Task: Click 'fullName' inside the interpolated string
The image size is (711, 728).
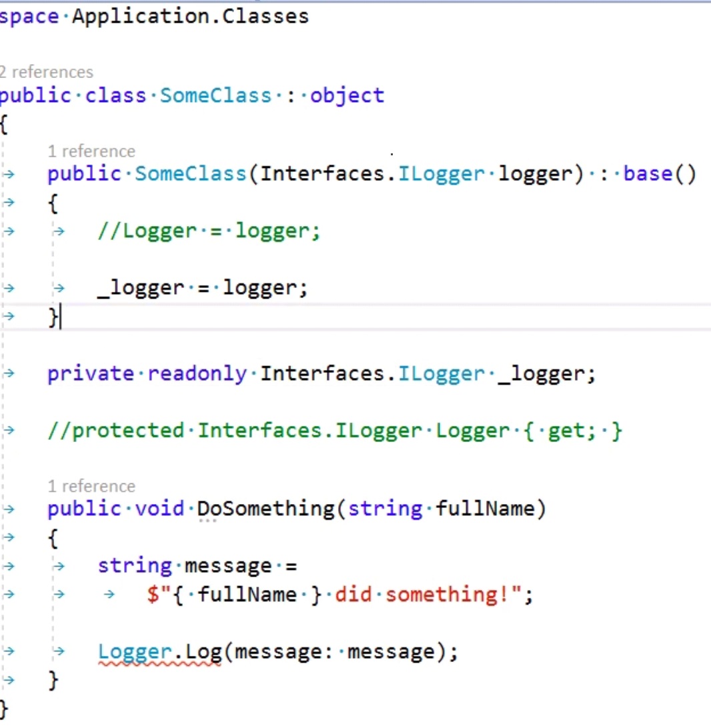Action: (247, 595)
